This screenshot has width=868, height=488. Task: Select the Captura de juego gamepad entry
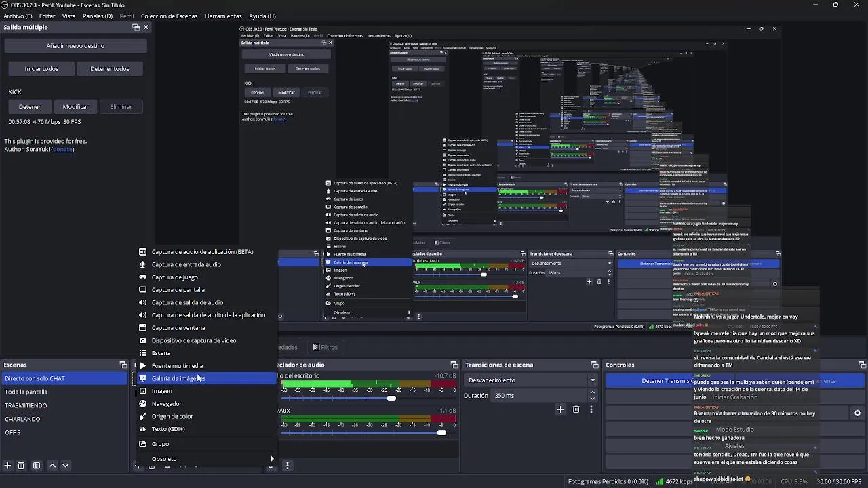pos(206,277)
